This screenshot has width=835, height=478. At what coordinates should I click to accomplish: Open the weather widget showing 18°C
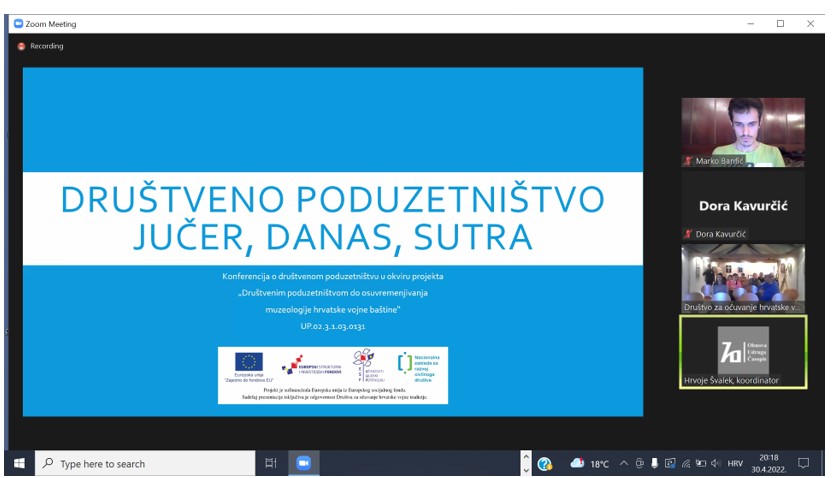pyautogui.click(x=589, y=464)
